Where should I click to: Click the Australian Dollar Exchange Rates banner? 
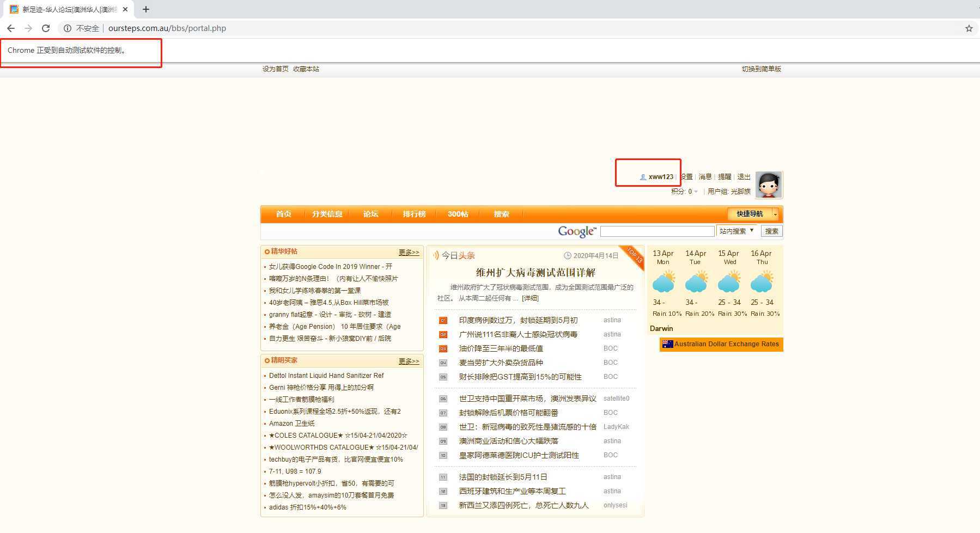click(x=721, y=344)
